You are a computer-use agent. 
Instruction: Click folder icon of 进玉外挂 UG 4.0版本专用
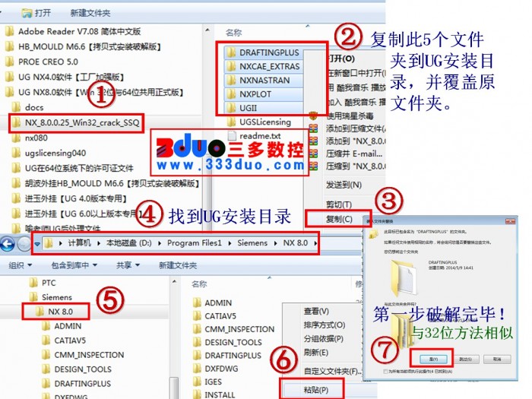(x=16, y=198)
